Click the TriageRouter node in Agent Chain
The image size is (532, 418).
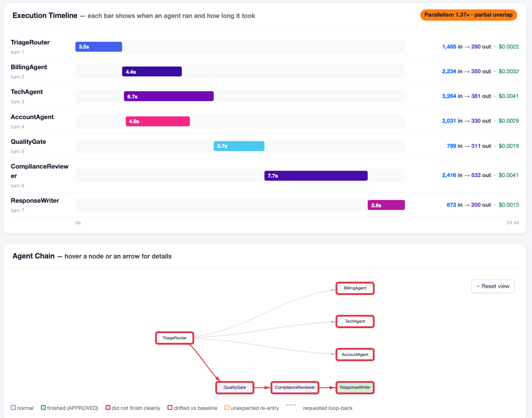pyautogui.click(x=174, y=338)
